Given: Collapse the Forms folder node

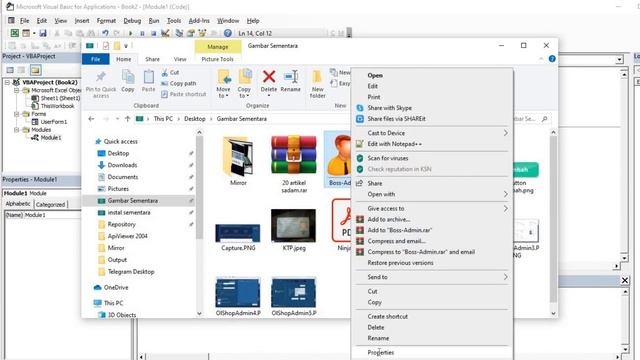Looking at the screenshot, I should tap(17, 114).
